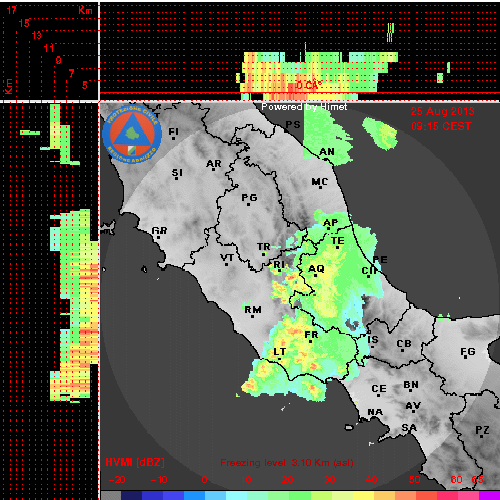Click the RM city marker on map
The image size is (500, 500).
(x=253, y=316)
